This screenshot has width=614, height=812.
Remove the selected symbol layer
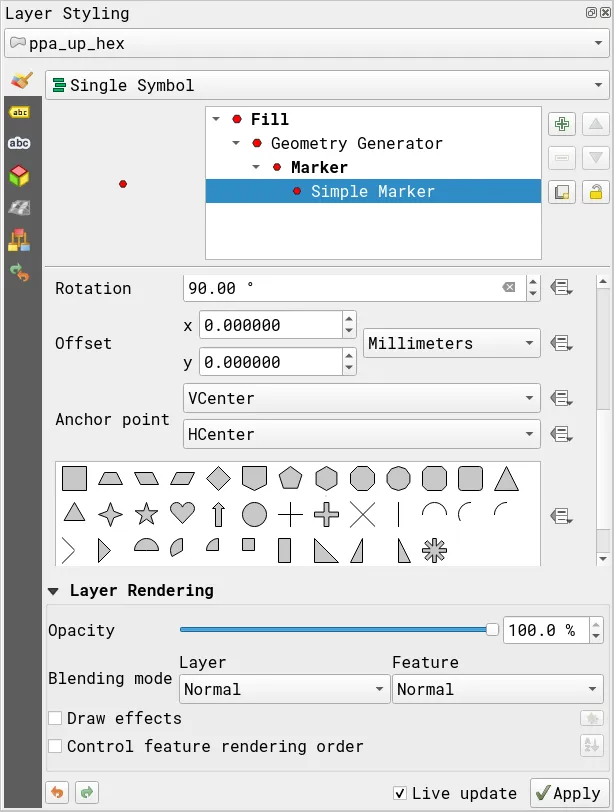point(562,158)
